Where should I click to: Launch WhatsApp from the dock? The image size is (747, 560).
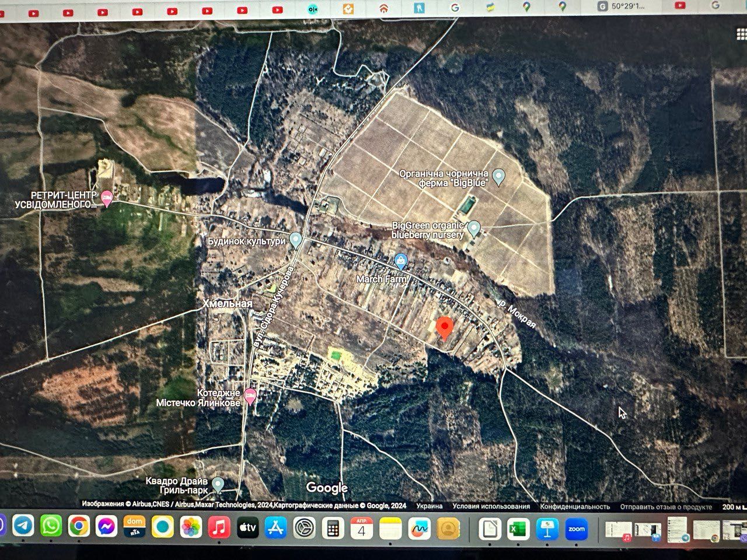pyautogui.click(x=51, y=527)
